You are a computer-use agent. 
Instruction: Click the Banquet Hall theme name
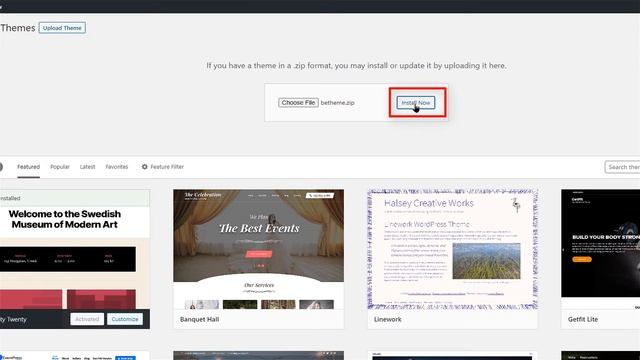pyautogui.click(x=200, y=319)
